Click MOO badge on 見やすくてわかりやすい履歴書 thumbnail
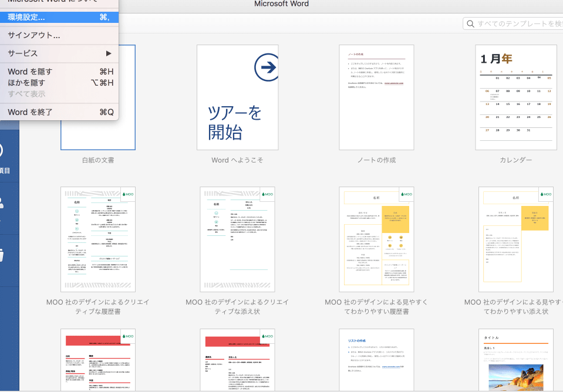563x392 pixels. click(406, 194)
